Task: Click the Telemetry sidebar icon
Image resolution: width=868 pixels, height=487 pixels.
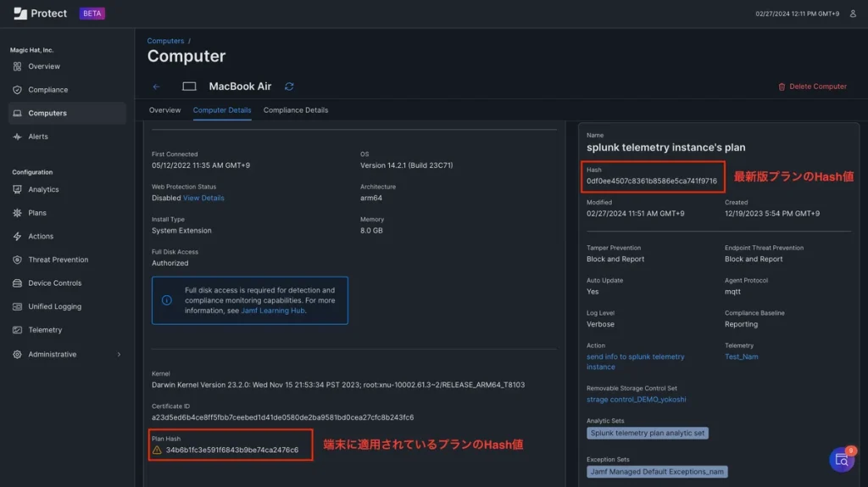Action: click(17, 330)
